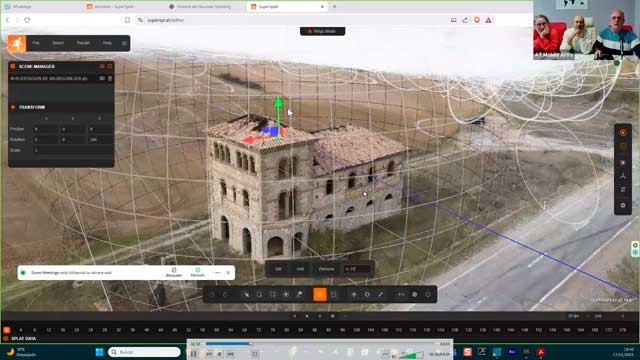
Task: Click the fourth right sidebar icon
Action: click(x=623, y=176)
